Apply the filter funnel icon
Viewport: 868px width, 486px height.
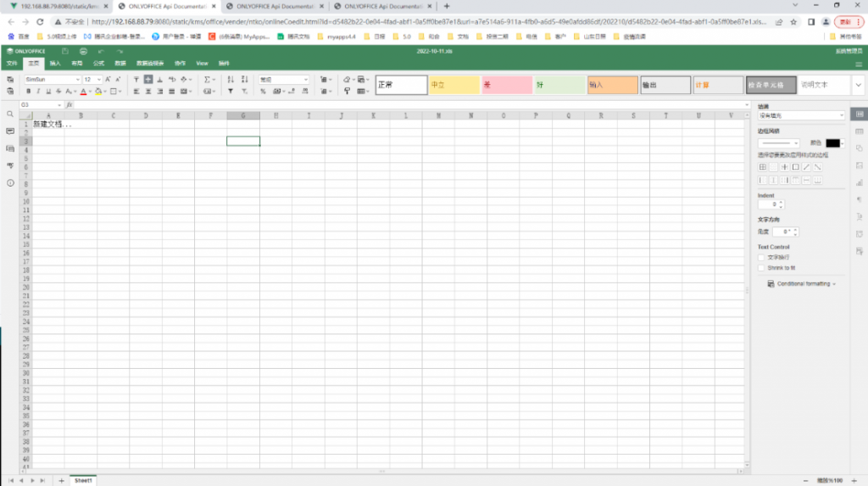[x=231, y=91]
